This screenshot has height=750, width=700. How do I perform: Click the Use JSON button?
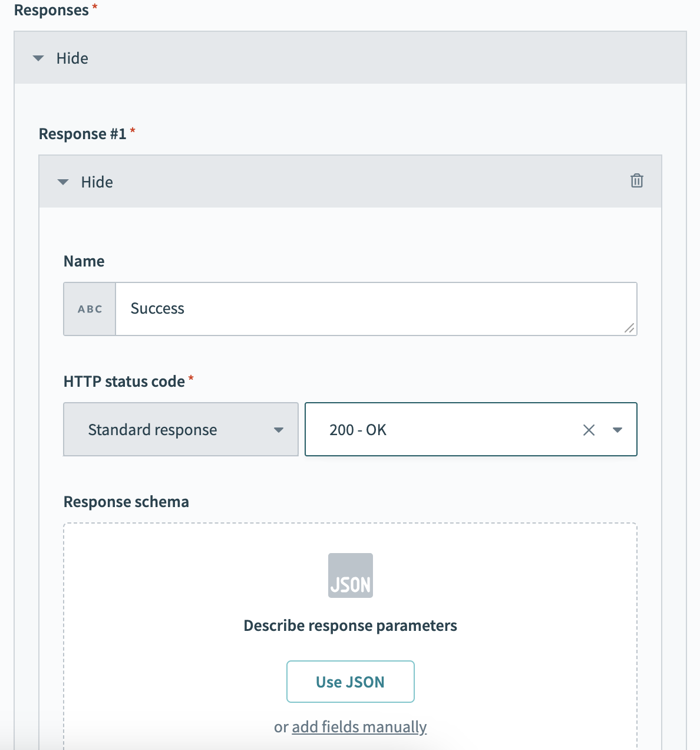tap(350, 682)
